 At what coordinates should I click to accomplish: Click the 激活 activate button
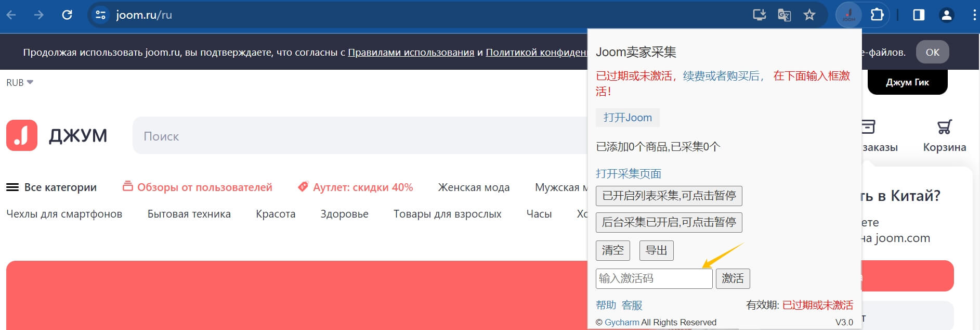[x=733, y=278]
